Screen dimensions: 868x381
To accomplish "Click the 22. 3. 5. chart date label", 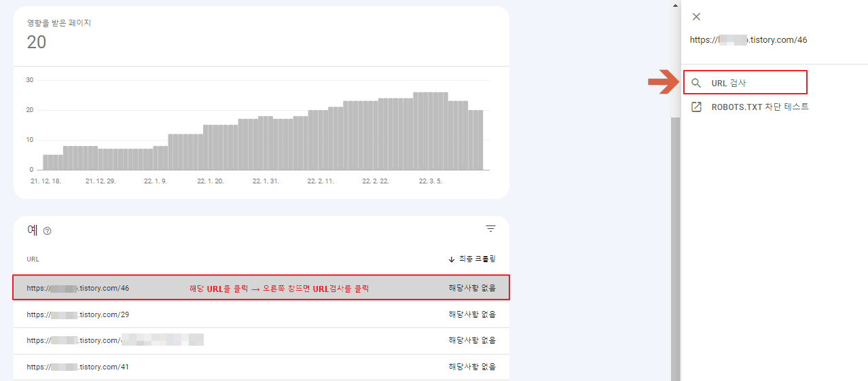I will (x=432, y=181).
